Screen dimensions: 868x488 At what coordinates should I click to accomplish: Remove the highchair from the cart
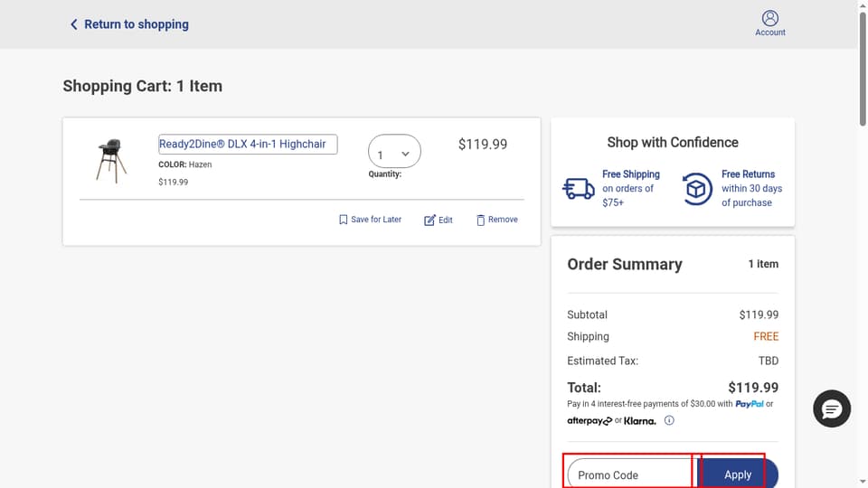(497, 220)
